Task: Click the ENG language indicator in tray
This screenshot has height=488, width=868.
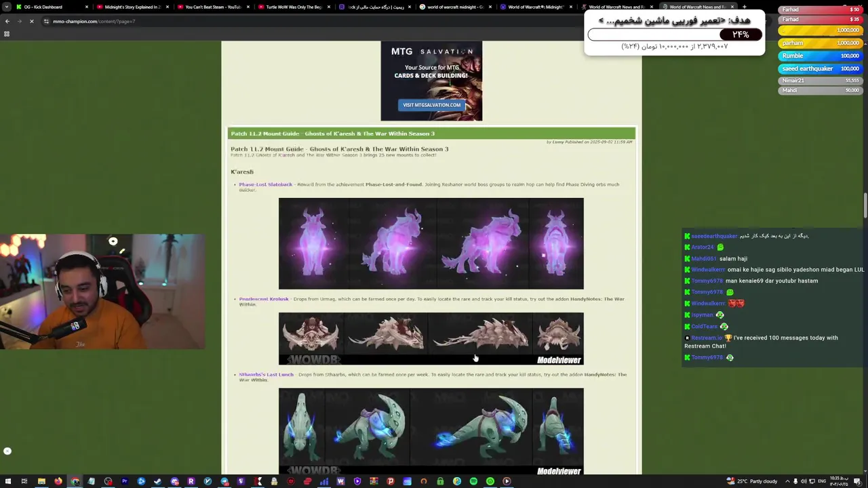Action: point(822,481)
